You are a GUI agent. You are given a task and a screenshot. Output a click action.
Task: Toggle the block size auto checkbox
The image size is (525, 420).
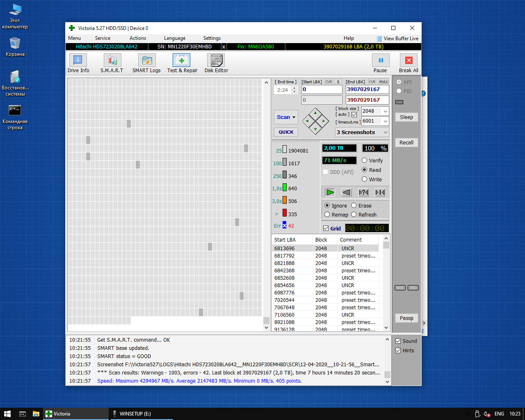(x=354, y=114)
